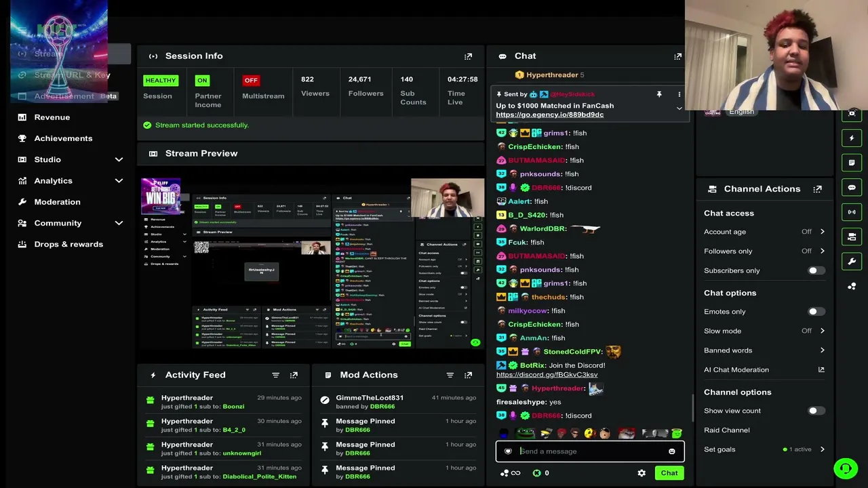Image resolution: width=868 pixels, height=488 pixels.
Task: Select the green Pepe emote in quick emotes
Action: (x=526, y=433)
